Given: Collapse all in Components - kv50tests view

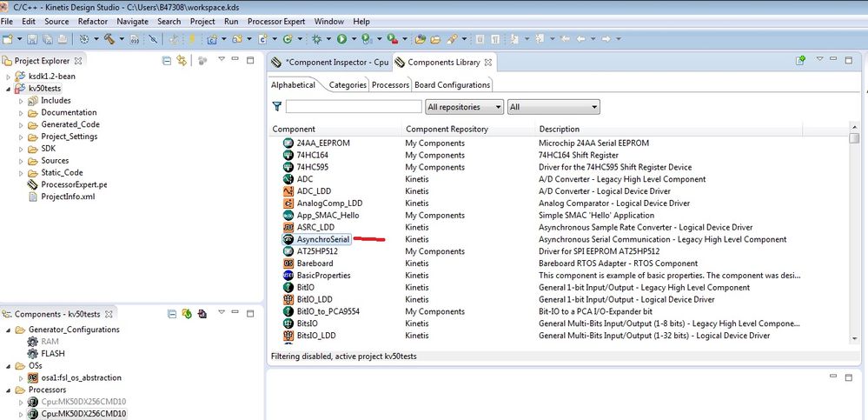Looking at the screenshot, I should pos(172,314).
